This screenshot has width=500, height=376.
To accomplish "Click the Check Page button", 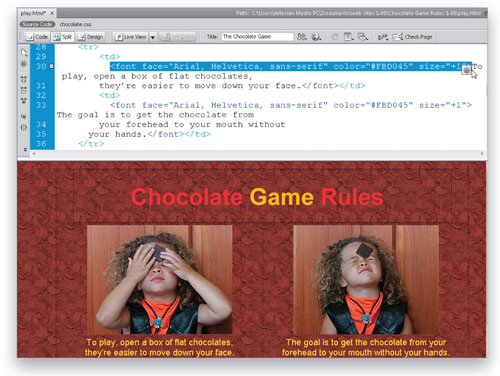I will pyautogui.click(x=413, y=37).
